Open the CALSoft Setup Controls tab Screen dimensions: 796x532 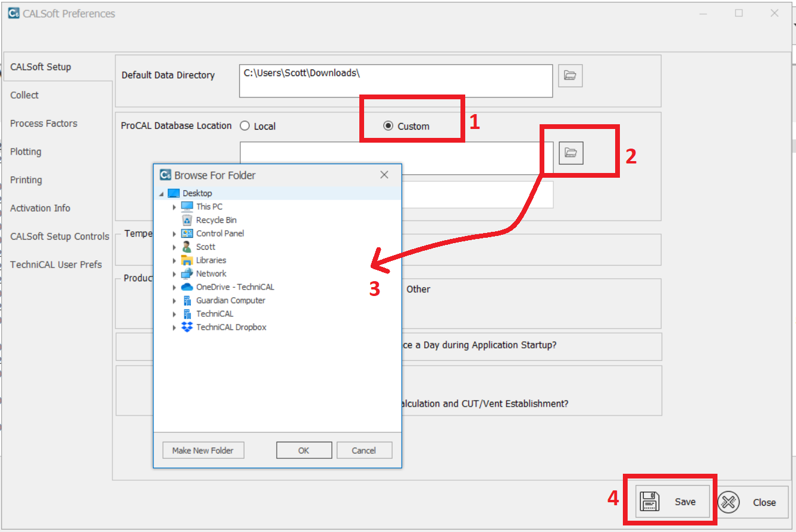pyautogui.click(x=58, y=237)
